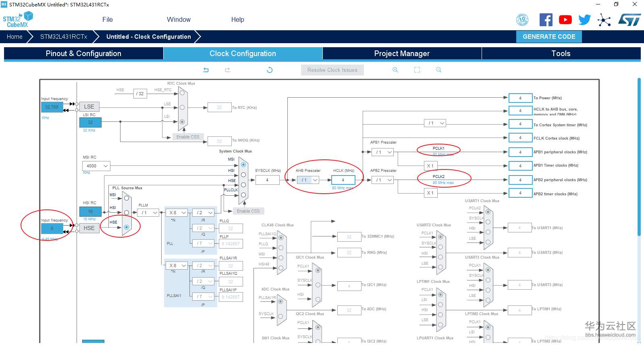Go to STM32L431RCTx breadcrumb
This screenshot has height=345, width=644.
click(64, 37)
